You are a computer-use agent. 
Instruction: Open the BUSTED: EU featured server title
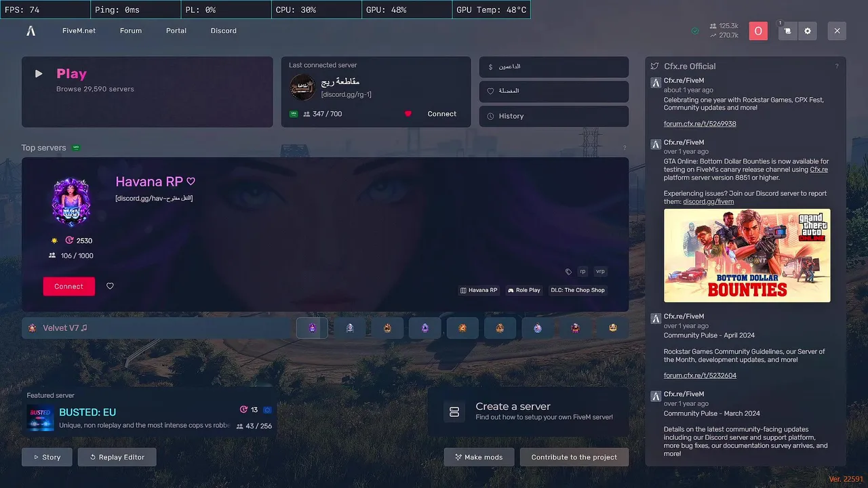pyautogui.click(x=87, y=412)
